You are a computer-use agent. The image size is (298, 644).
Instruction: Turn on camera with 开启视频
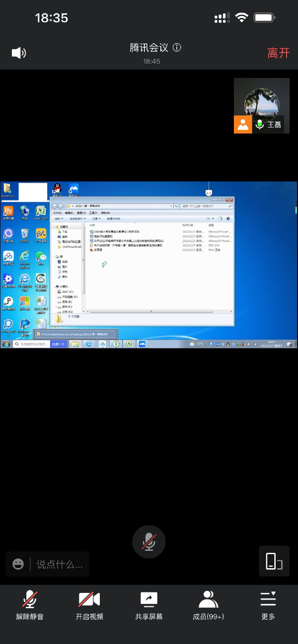click(x=89, y=605)
